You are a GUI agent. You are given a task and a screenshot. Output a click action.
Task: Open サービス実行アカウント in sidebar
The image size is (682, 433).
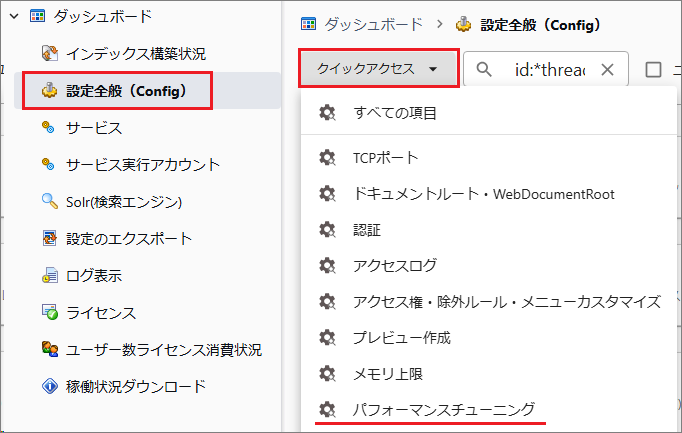point(143,164)
